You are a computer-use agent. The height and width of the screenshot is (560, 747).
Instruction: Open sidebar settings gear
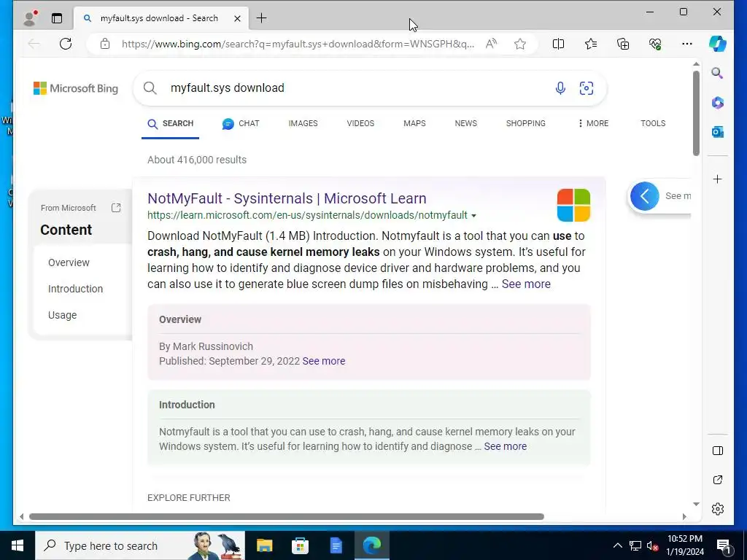tap(718, 508)
